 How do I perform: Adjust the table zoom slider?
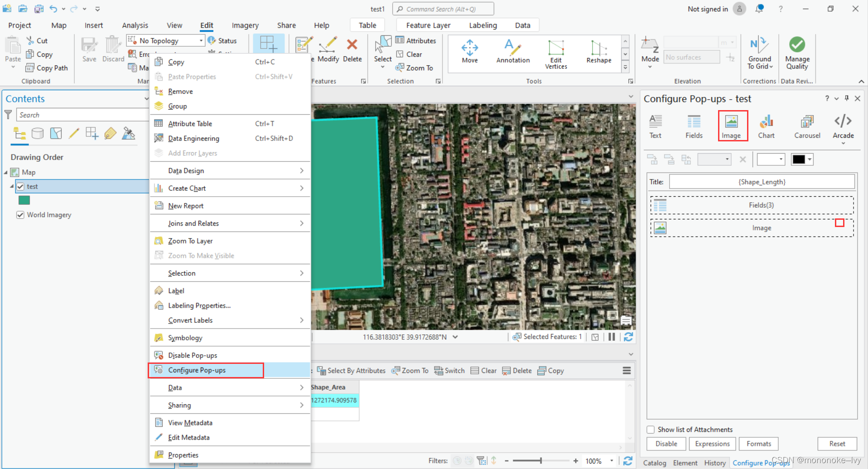click(x=540, y=461)
